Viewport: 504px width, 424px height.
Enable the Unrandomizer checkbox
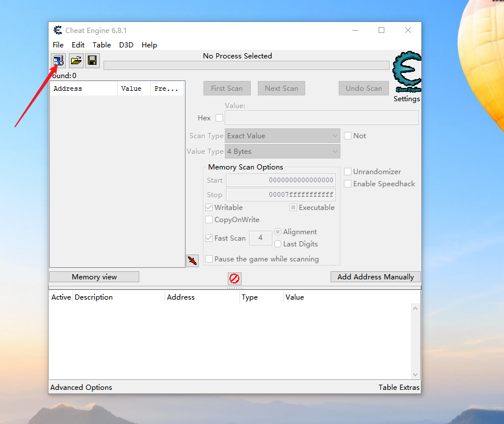347,171
